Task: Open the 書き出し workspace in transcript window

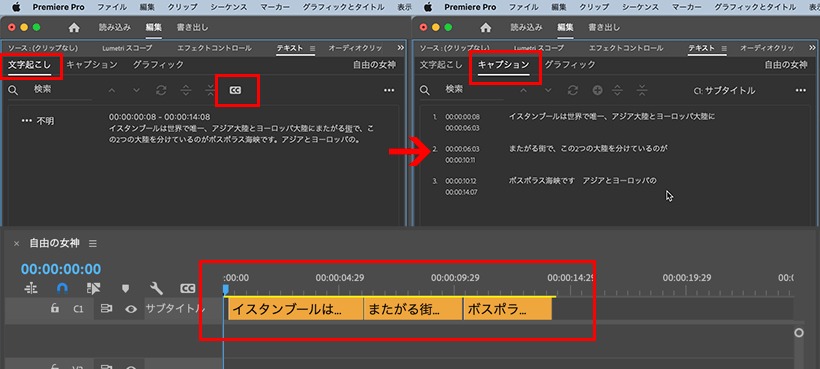Action: pyautogui.click(x=192, y=27)
